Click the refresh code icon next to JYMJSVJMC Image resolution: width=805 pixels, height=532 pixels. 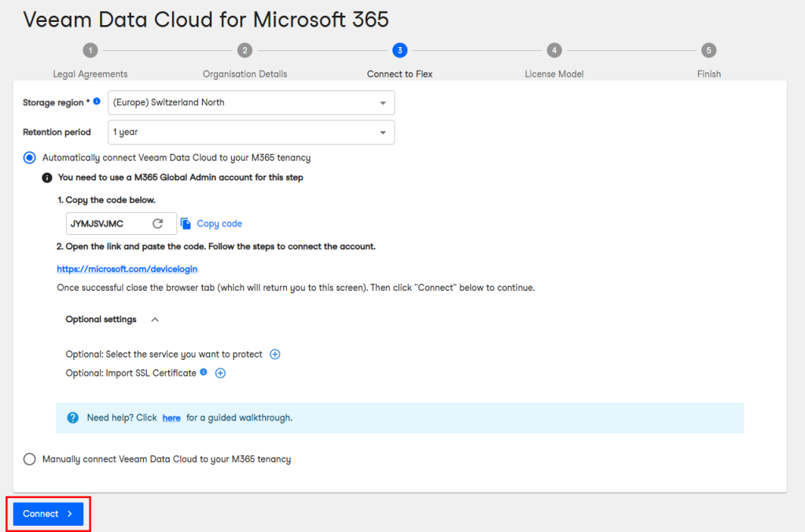click(157, 223)
